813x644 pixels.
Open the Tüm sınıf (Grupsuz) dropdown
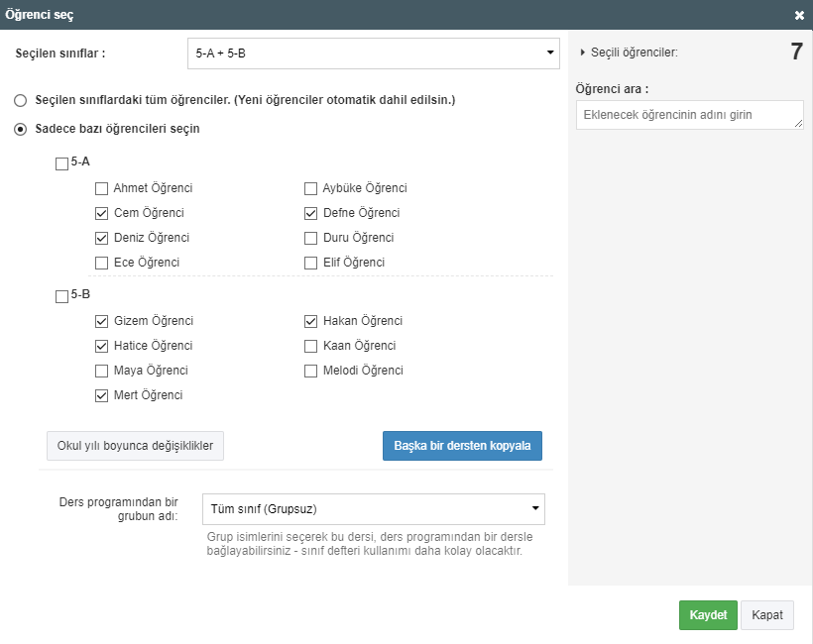pos(373,509)
